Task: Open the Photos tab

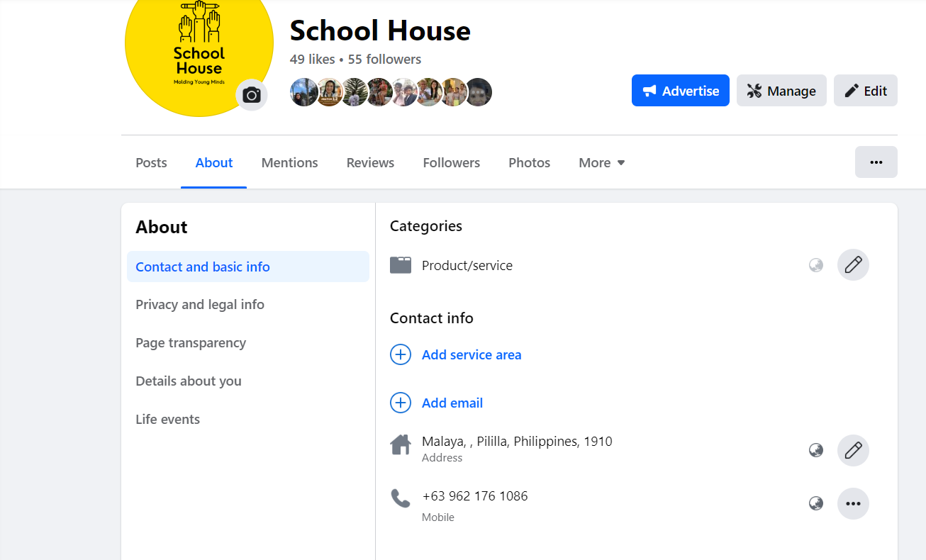Action: tap(529, 163)
